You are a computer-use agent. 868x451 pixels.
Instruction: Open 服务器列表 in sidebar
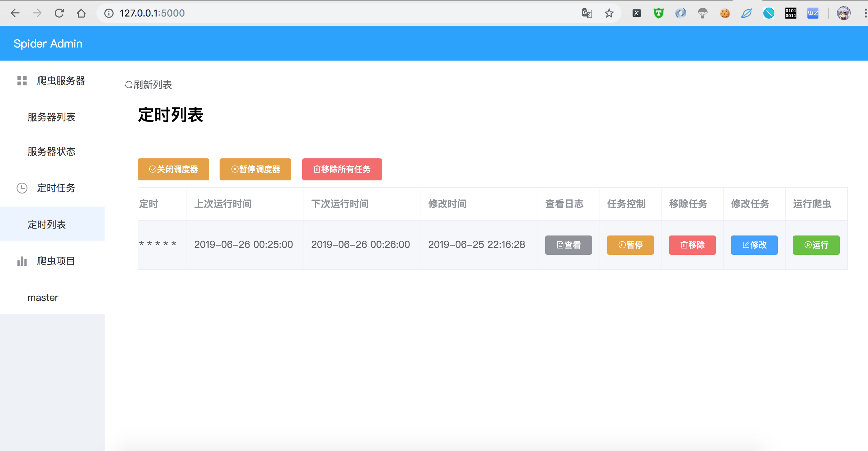pos(52,117)
